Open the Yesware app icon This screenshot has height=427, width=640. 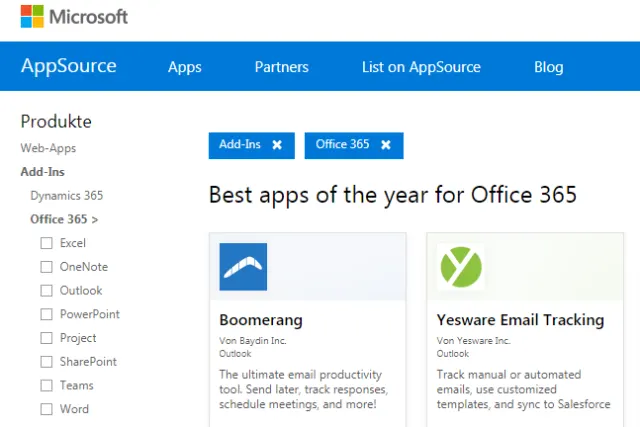tap(460, 266)
